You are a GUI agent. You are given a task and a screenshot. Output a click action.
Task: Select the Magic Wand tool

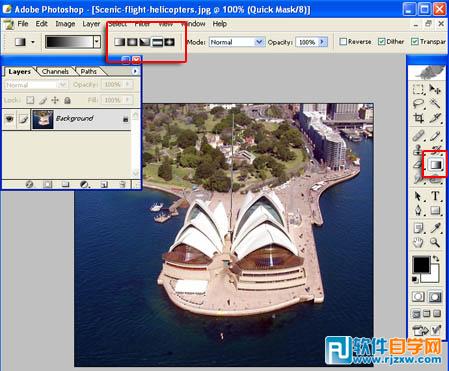(435, 103)
